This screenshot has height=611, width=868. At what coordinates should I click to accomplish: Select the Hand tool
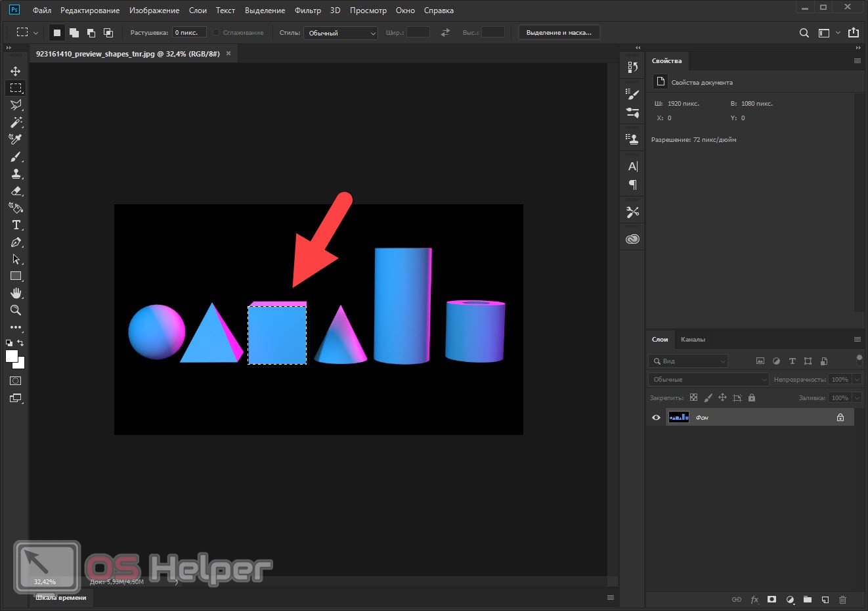click(x=16, y=293)
